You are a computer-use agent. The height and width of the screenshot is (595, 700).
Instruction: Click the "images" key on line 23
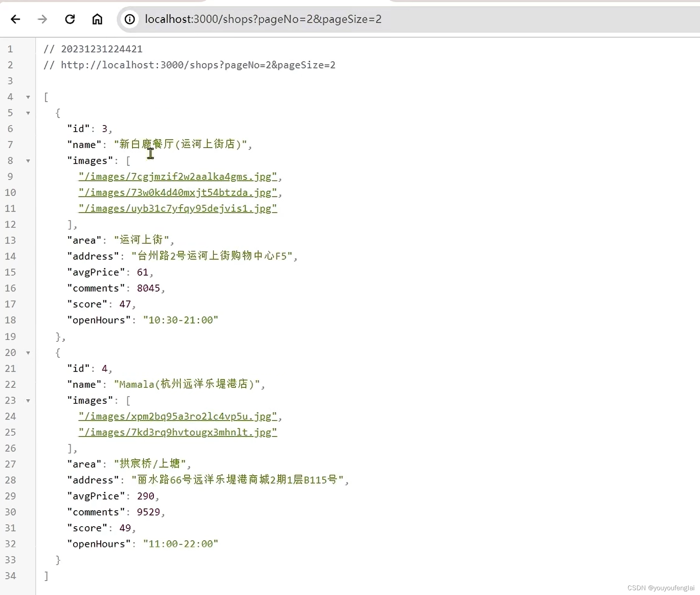click(90, 401)
